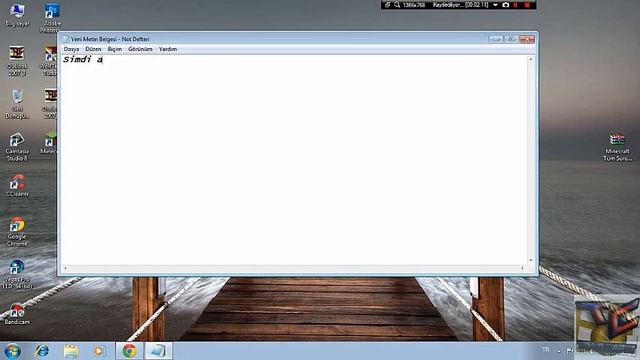Minimize the Notepad window
Viewport: 640px width, 360px height.
click(496, 39)
